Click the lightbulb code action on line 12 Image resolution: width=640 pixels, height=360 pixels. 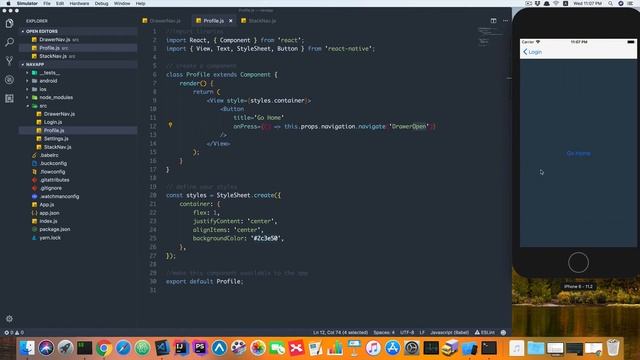point(170,125)
